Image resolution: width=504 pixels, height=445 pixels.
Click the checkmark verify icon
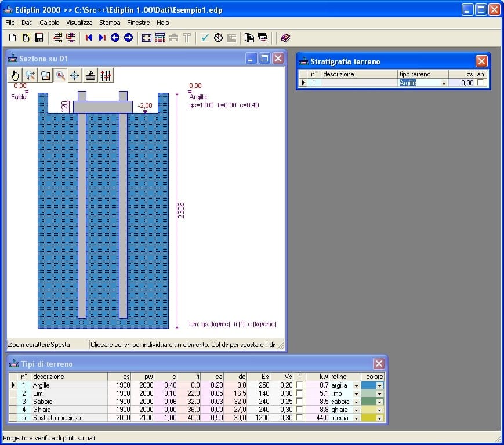pyautogui.click(x=205, y=38)
